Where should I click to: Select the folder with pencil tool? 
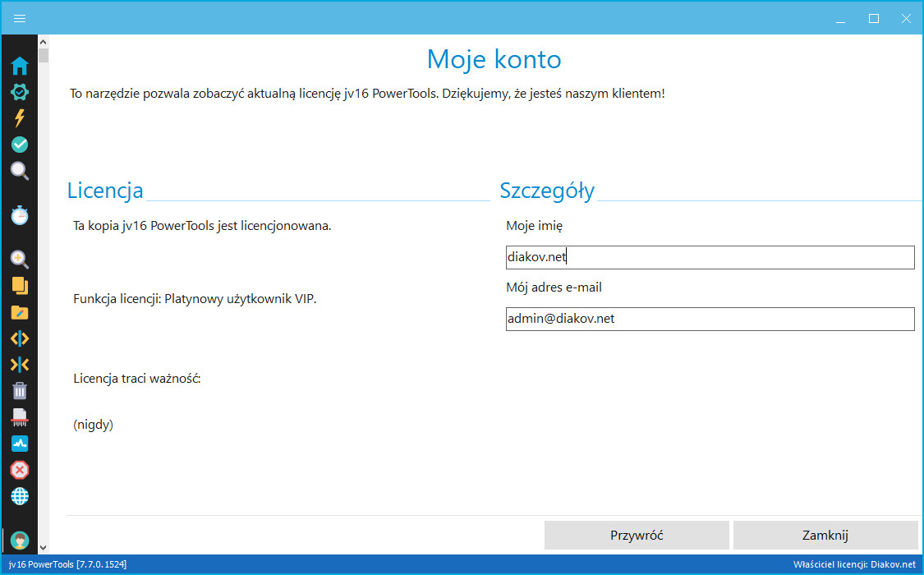[20, 312]
